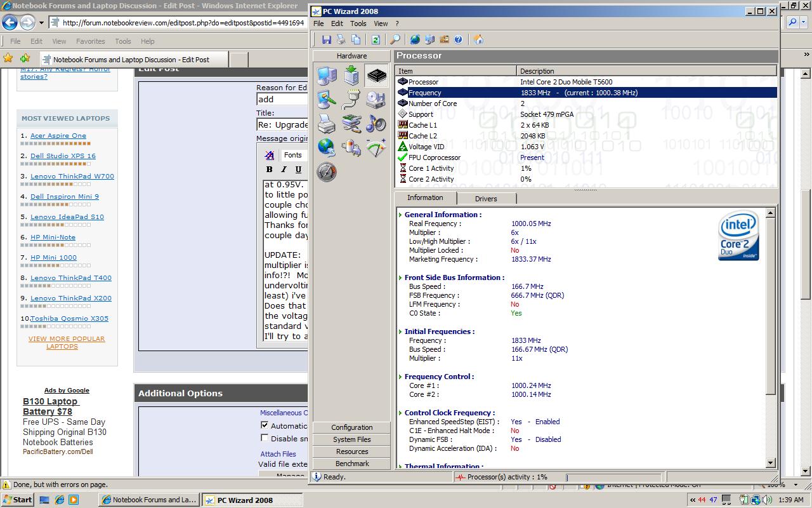The width and height of the screenshot is (812, 508).
Task: Open the Devices cards icon in Hardware panel
Action: [x=351, y=124]
